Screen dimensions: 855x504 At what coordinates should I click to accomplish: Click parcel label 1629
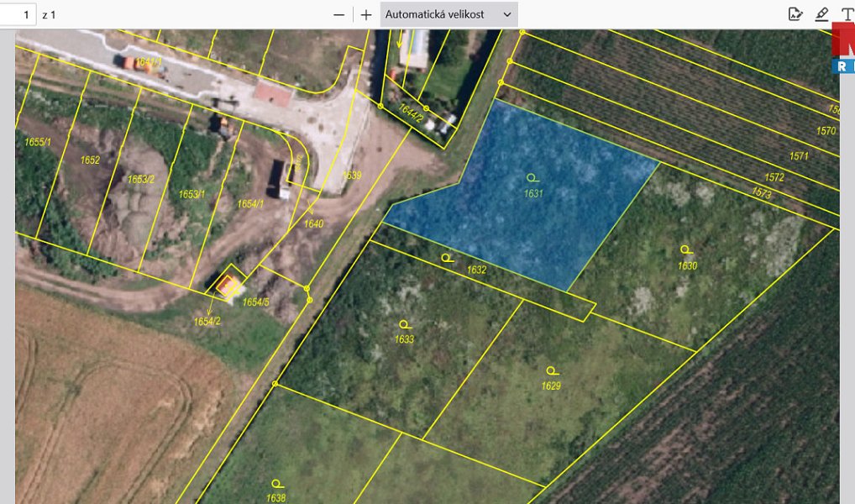point(551,386)
